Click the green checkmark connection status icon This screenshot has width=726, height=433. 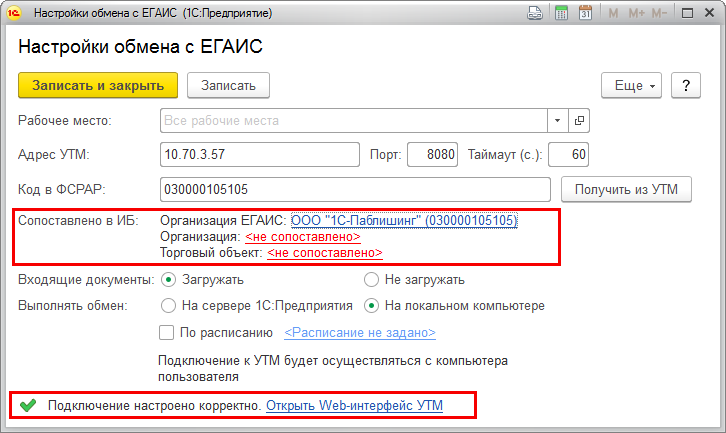point(28,406)
